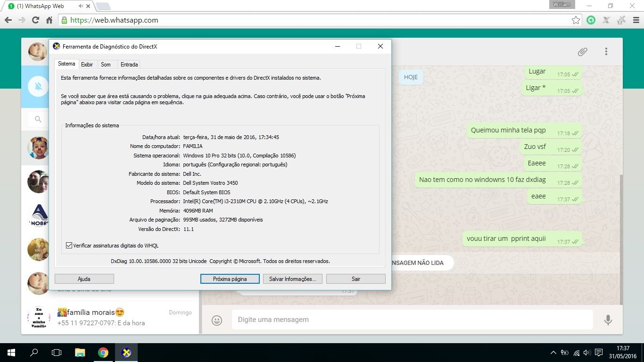644x362 pixels.
Task: Click DirectX dxdiag taskbar icon
Action: pos(125,353)
